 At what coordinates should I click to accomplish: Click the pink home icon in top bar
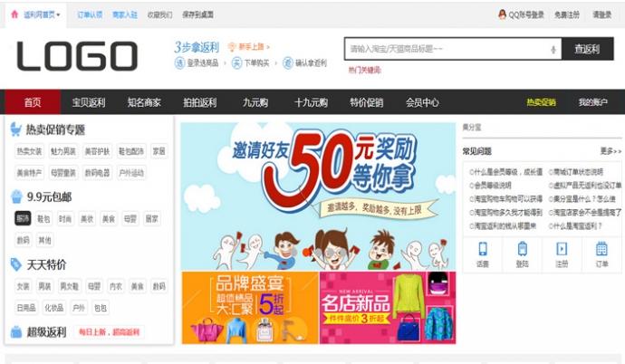[x=14, y=14]
